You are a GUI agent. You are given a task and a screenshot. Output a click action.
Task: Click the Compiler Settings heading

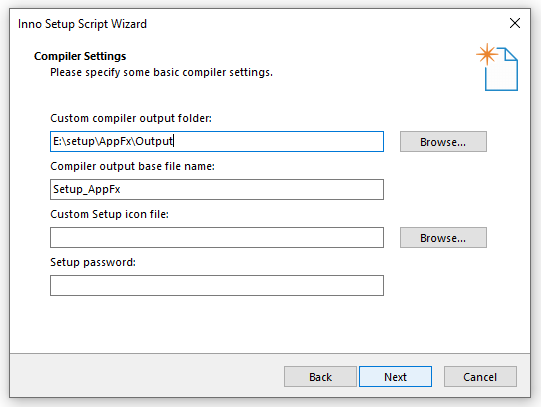tap(80, 56)
